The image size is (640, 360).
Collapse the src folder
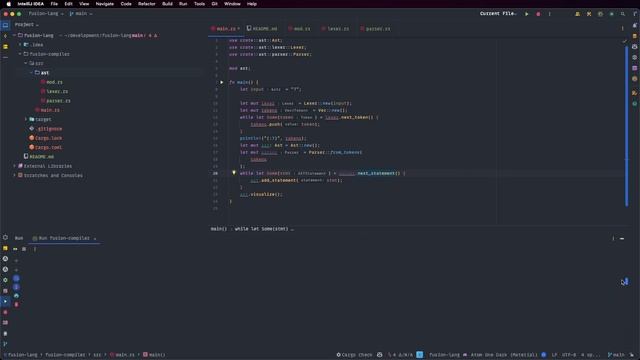click(x=26, y=63)
